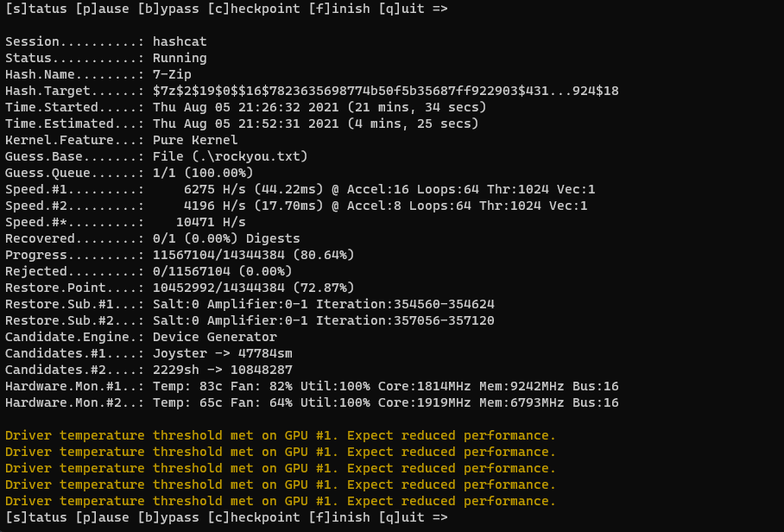Select the Restore.Point value '10452992/14344384 (72.87%)'

(x=254, y=288)
